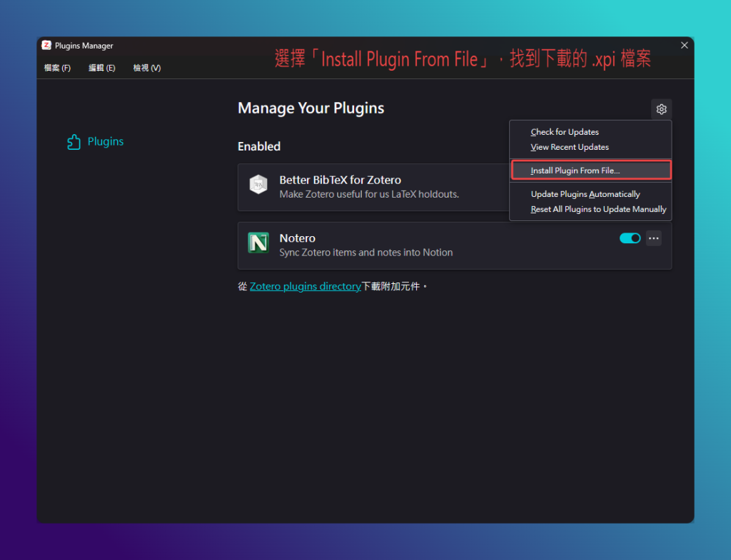Image resolution: width=731 pixels, height=560 pixels.
Task: Click 'Make Zotero useful for us LaTeX holdouts.'
Action: pyautogui.click(x=369, y=194)
